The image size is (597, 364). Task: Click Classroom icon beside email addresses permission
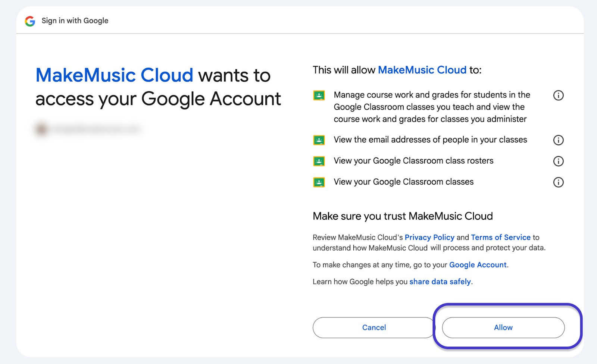[x=319, y=140]
